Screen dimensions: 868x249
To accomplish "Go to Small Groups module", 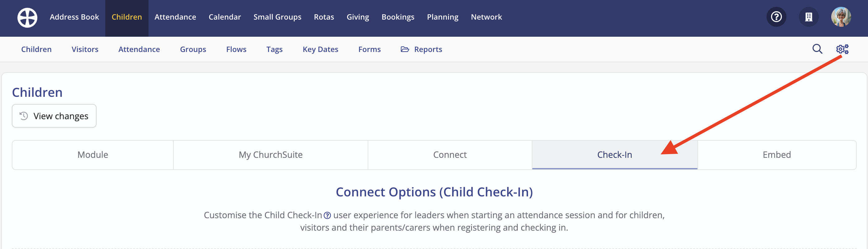I will (x=277, y=17).
